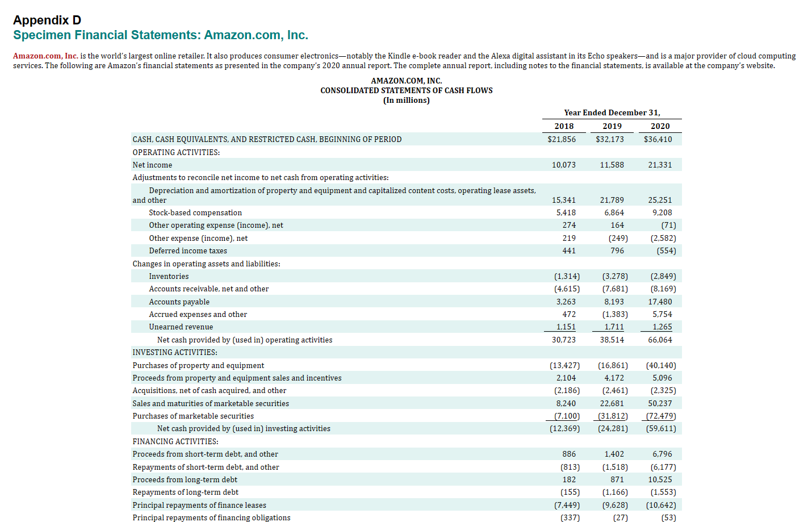Click the Inventories line item
The image size is (812, 522).
169,276
